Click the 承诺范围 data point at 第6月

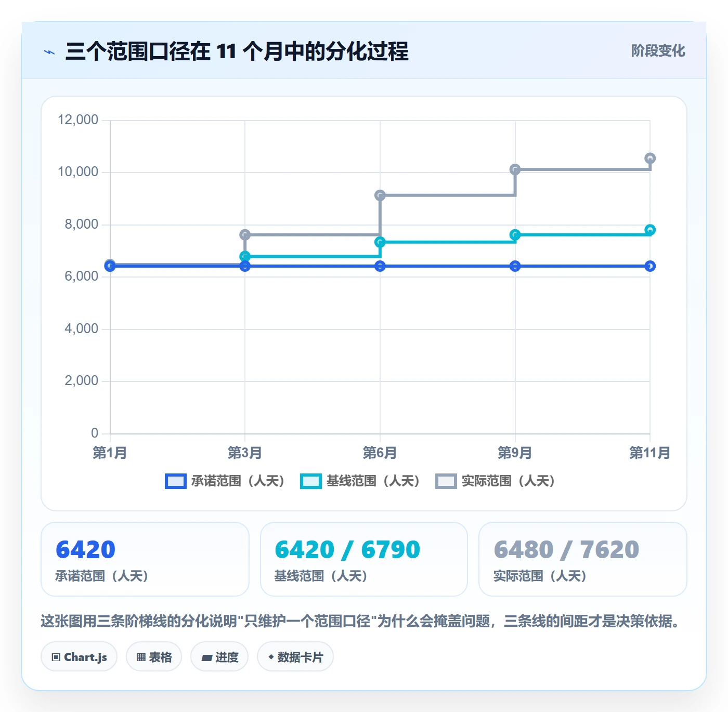(380, 266)
